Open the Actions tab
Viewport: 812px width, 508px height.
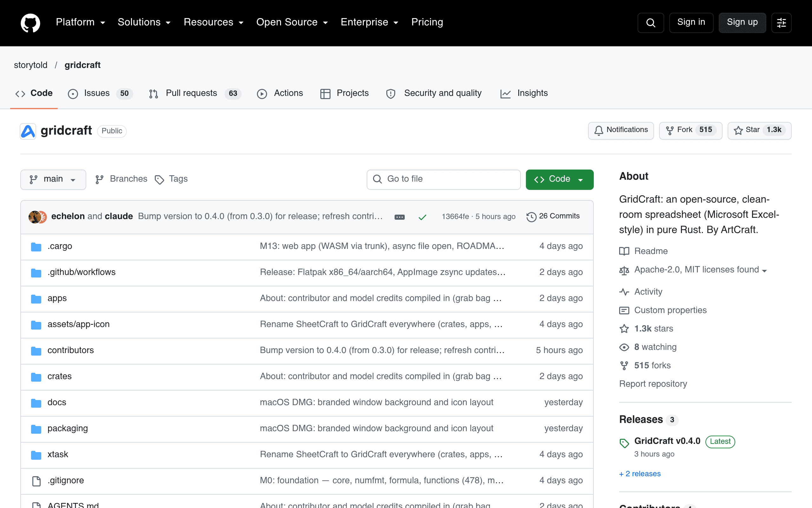280,93
